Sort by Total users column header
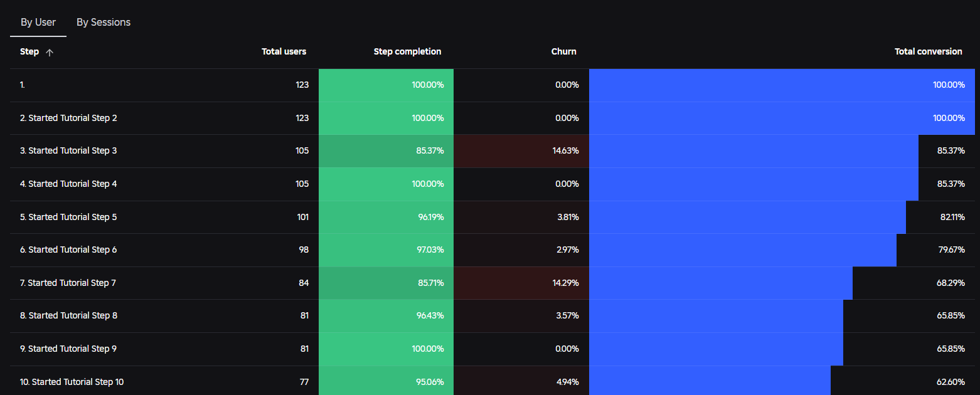The height and width of the screenshot is (395, 980). 284,51
